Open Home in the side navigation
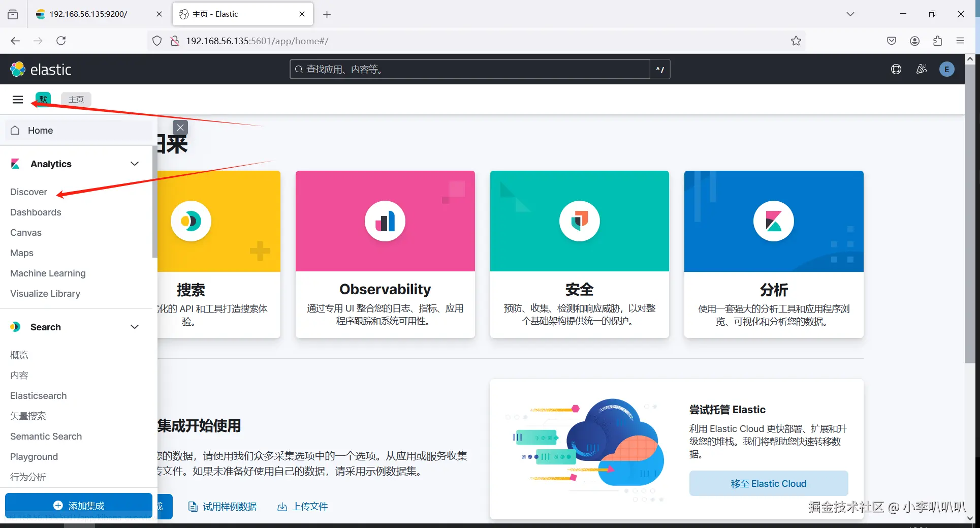 (79, 130)
